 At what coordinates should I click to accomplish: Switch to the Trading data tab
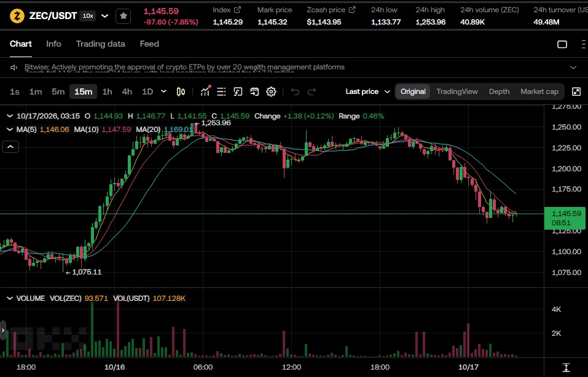coord(101,44)
